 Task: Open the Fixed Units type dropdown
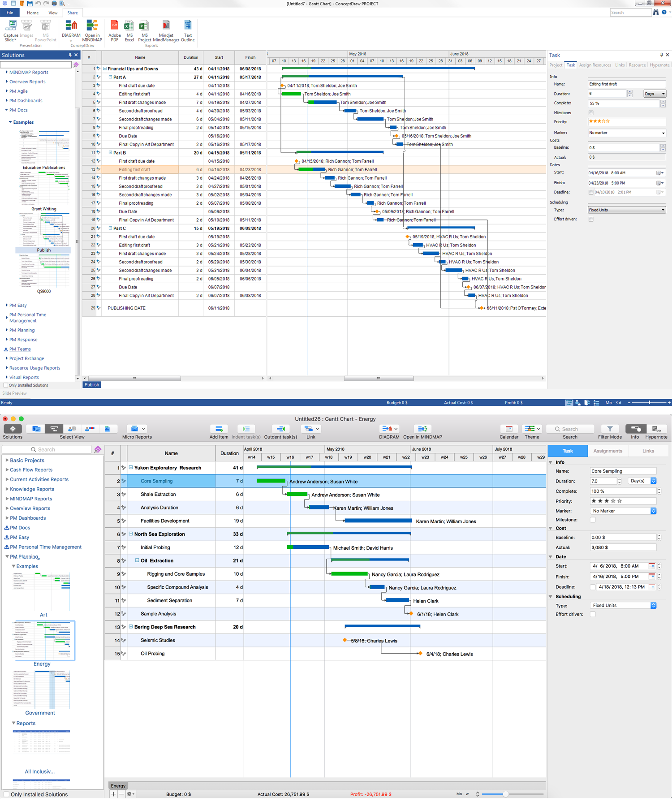pyautogui.click(x=626, y=210)
